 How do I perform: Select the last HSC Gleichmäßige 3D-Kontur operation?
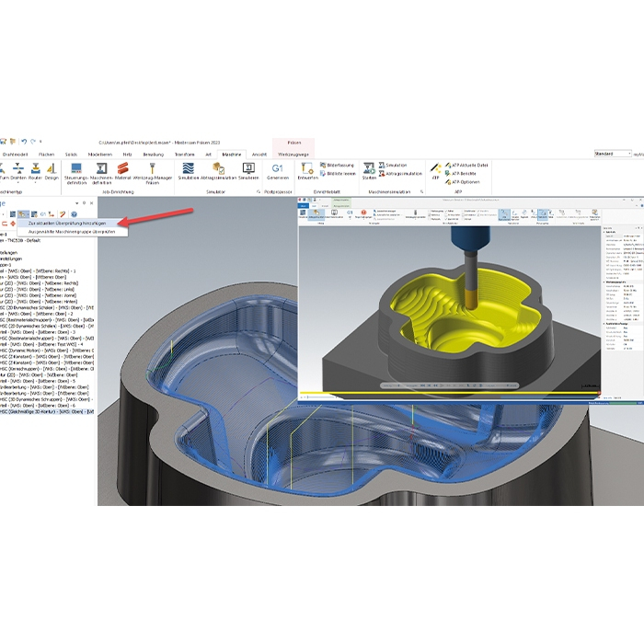point(47,411)
